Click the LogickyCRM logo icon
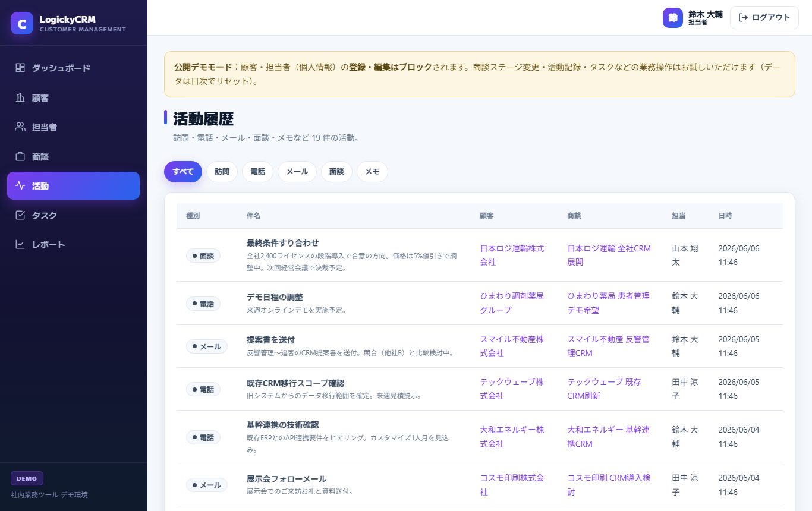812x511 pixels. 22,23
